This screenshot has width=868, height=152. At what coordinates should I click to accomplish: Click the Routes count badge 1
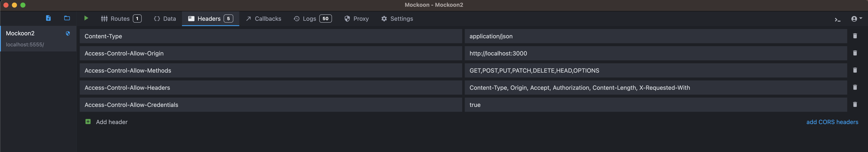coord(137,18)
